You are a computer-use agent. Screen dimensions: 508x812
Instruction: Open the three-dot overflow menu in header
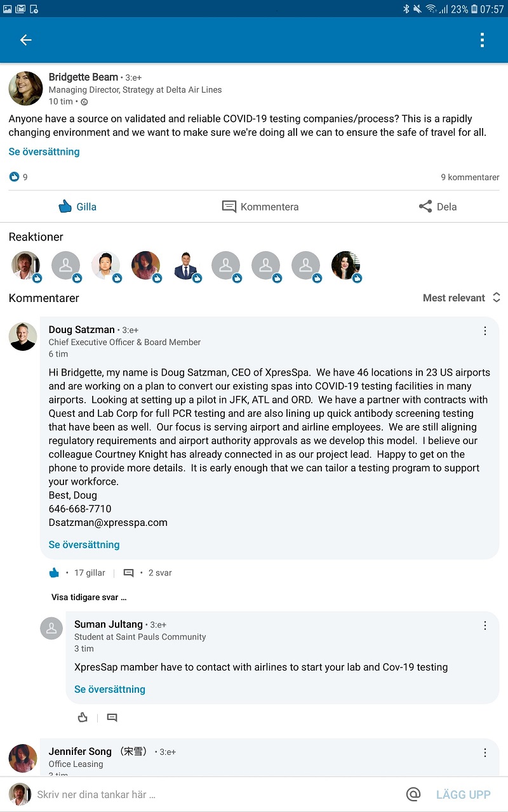click(482, 40)
